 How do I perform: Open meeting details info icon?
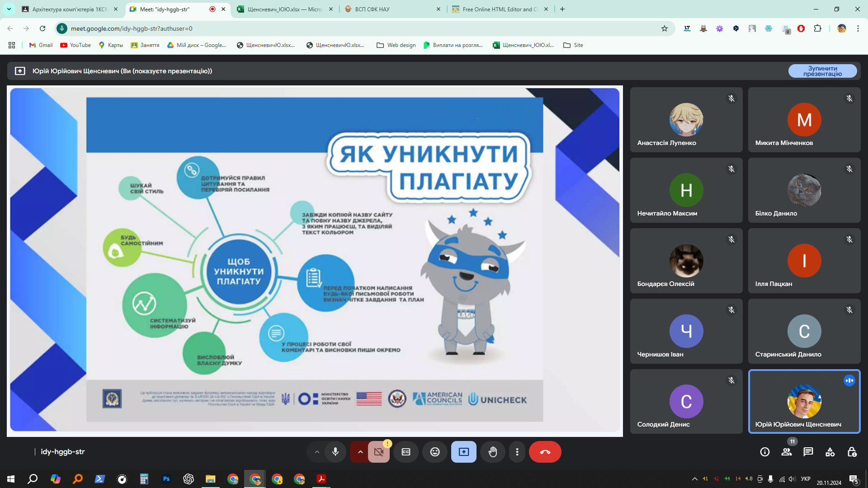764,452
